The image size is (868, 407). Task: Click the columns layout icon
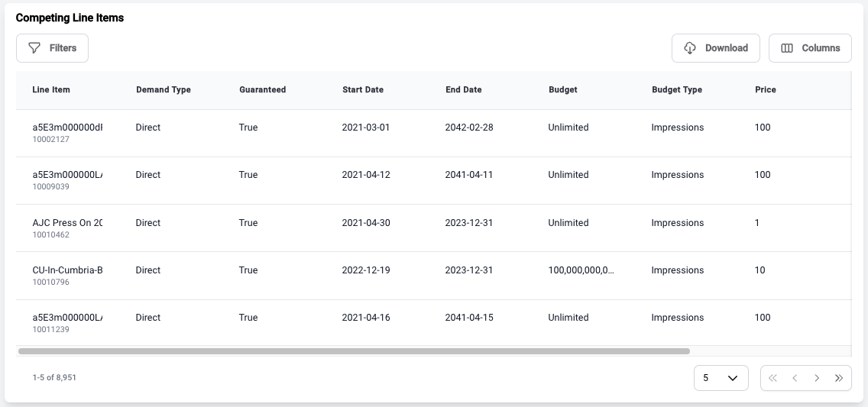coord(787,48)
